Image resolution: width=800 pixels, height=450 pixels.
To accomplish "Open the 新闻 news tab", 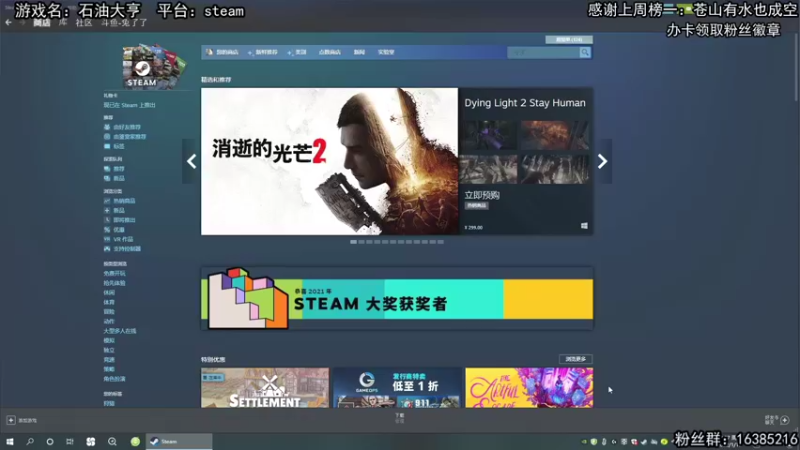I will (359, 52).
